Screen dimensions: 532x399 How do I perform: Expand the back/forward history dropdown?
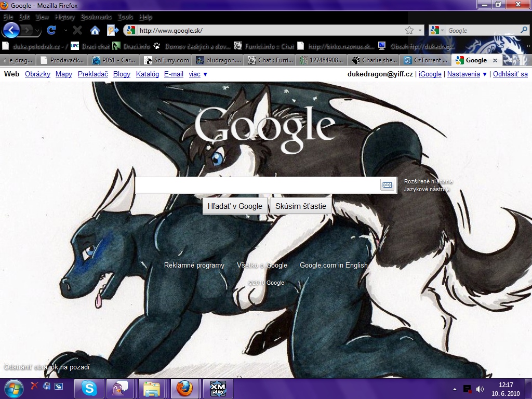37,31
